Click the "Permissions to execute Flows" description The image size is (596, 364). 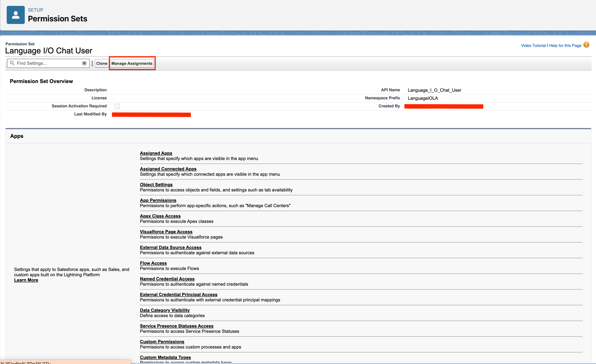point(170,268)
